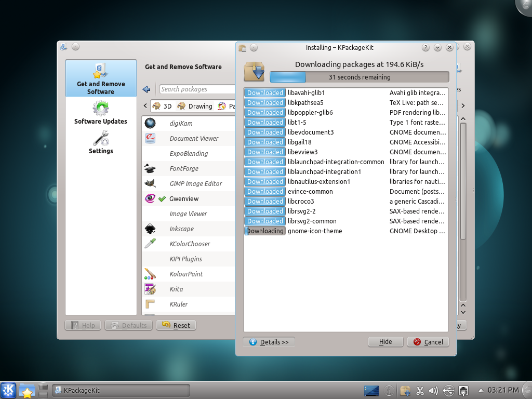Click the package download box icon
Screen dimensions: 532x399
[254, 71]
